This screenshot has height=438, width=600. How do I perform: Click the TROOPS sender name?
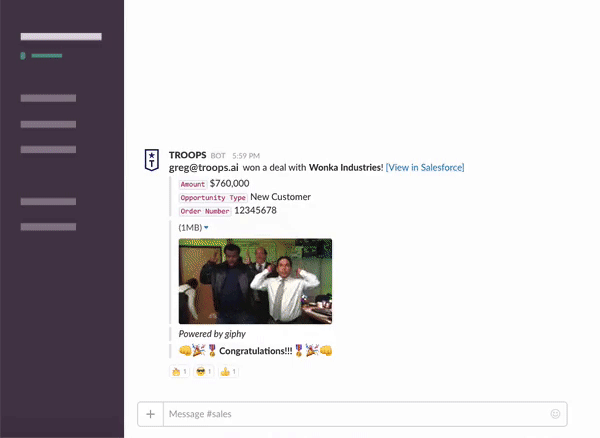coord(188,155)
